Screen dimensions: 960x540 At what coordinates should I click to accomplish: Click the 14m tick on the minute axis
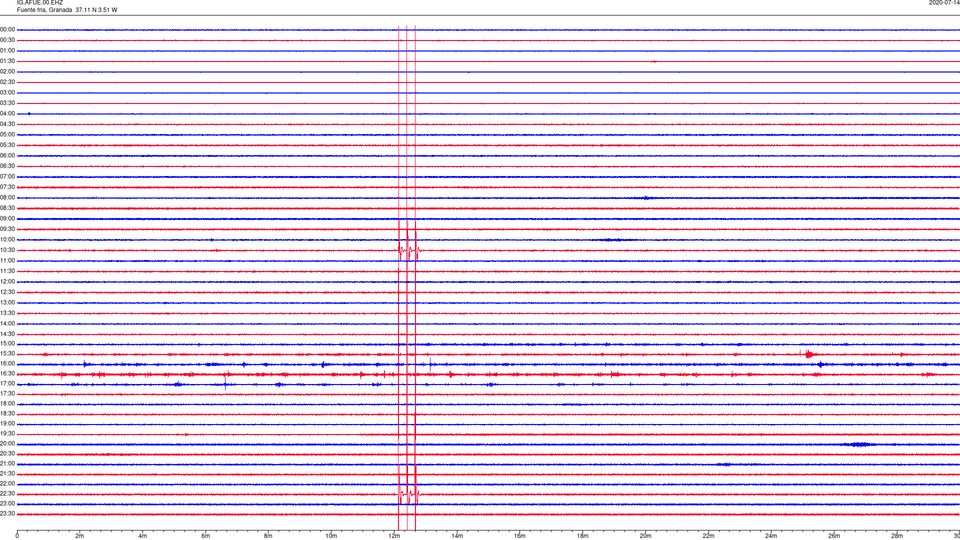click(x=457, y=536)
